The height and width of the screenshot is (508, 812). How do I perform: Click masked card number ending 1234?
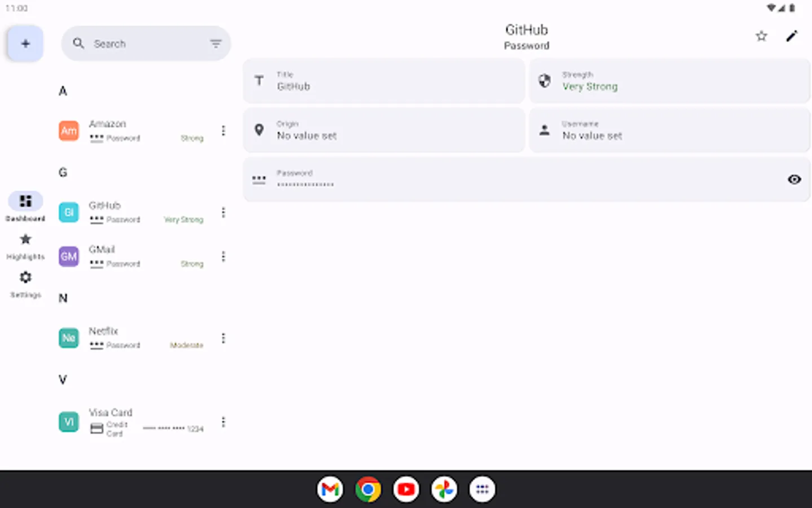(173, 428)
